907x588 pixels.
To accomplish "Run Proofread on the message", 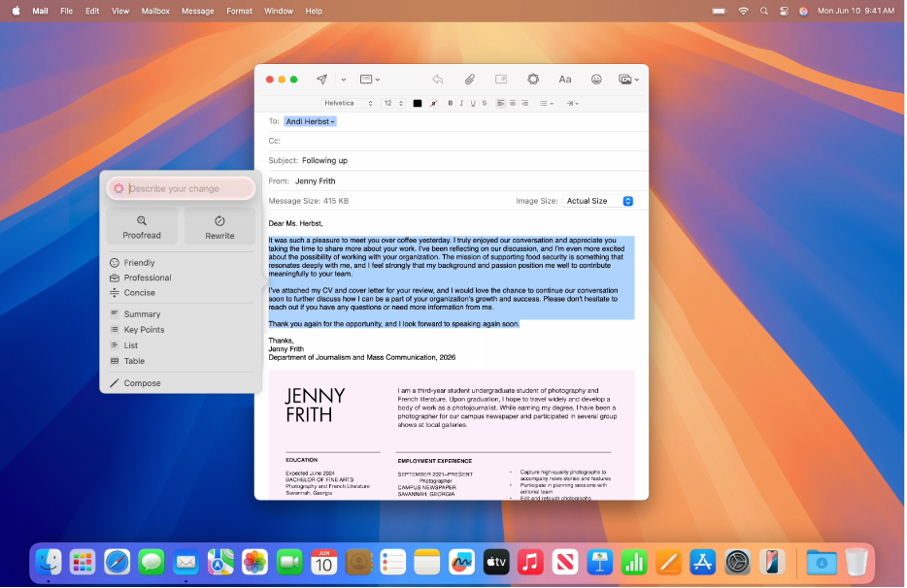I will [x=142, y=229].
